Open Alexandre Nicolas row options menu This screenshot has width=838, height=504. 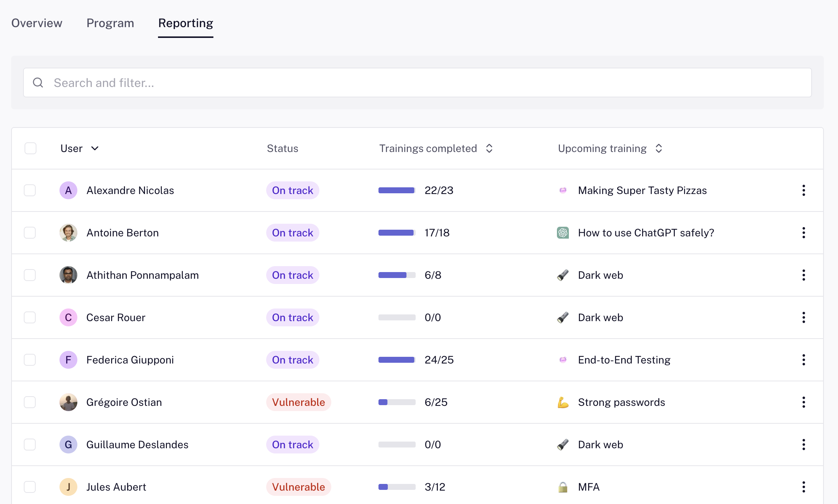(803, 190)
